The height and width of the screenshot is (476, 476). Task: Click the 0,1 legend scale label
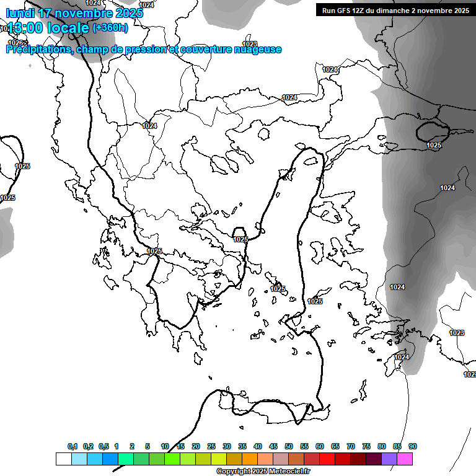(73, 446)
